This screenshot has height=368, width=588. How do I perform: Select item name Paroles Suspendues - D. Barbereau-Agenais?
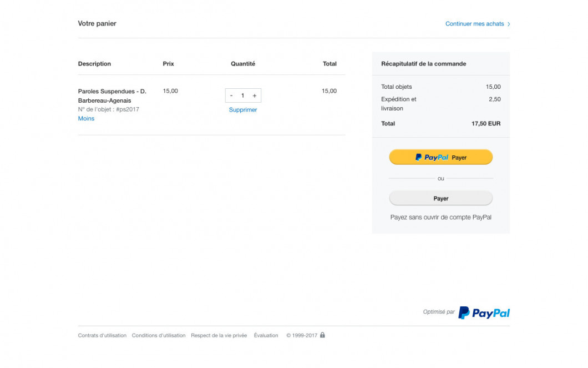[112, 96]
